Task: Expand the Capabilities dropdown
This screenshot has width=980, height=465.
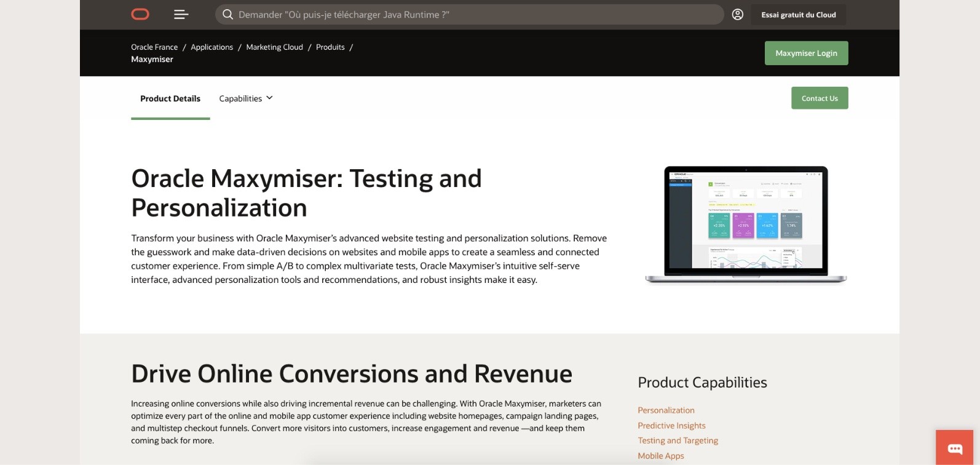Action: click(246, 98)
